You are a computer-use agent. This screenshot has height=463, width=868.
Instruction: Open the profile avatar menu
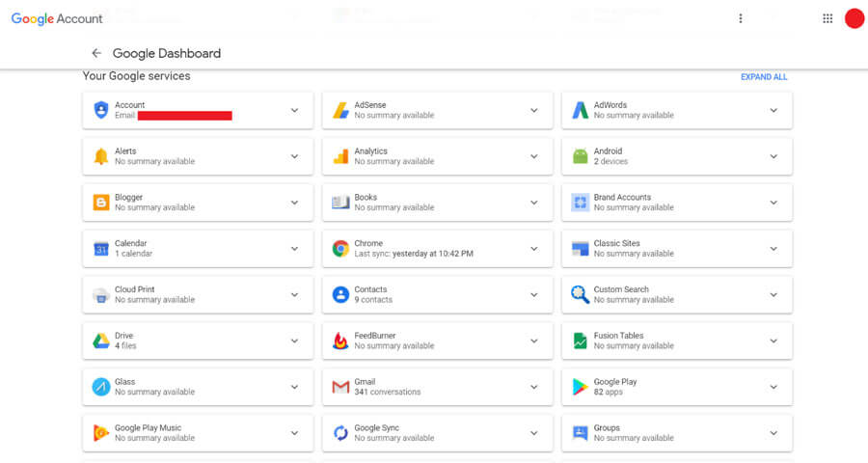point(854,18)
